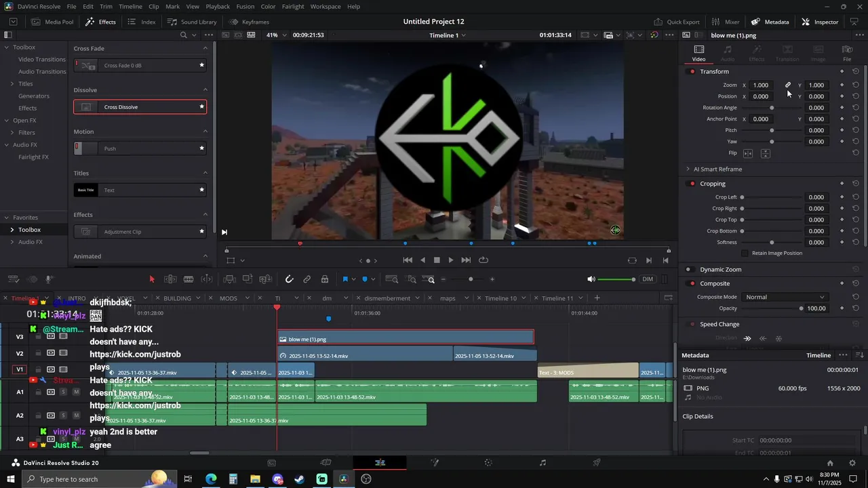
Task: Add a blue flag to clip
Action: click(x=345, y=279)
